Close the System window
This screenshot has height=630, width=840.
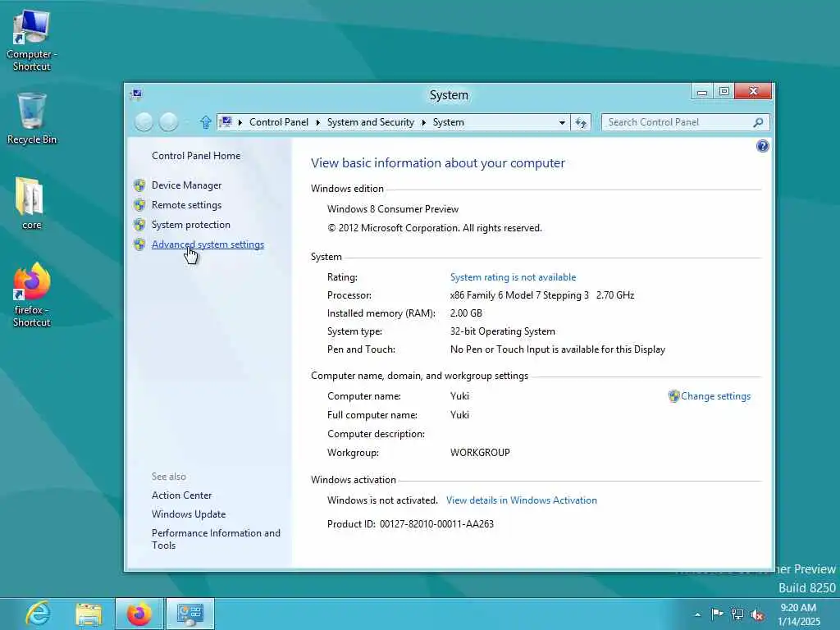(753, 92)
